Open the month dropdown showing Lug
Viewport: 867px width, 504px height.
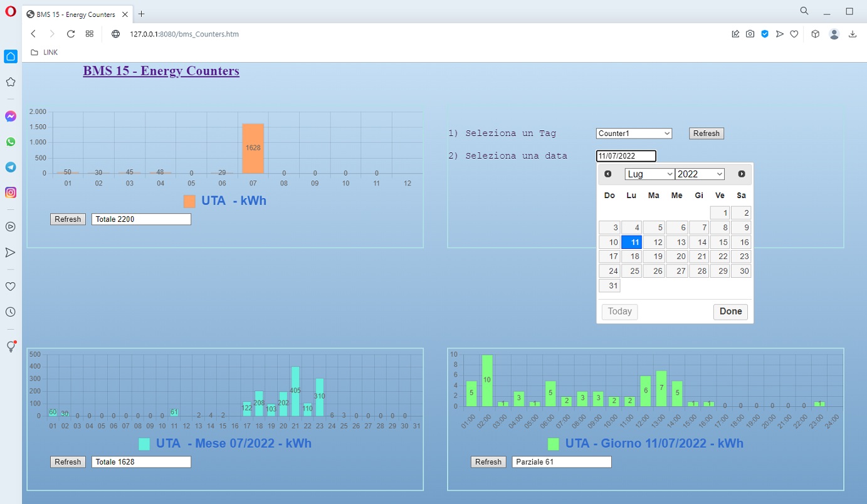pyautogui.click(x=649, y=174)
